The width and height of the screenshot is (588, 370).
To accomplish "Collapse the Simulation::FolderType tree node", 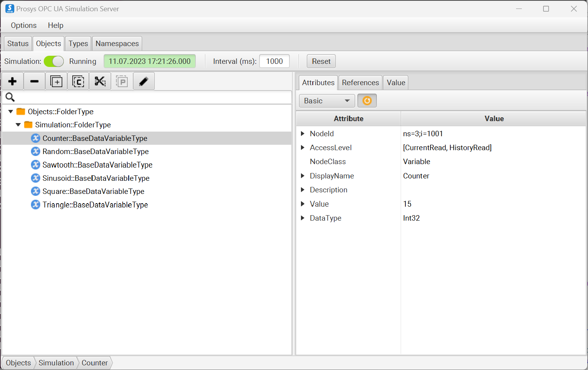I will pos(18,125).
